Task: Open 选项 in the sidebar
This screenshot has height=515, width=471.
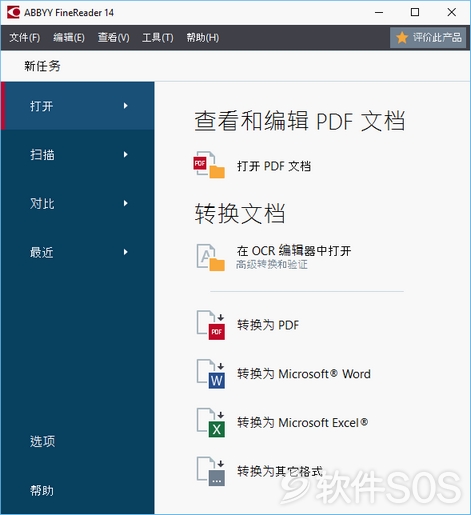Action: 42,441
